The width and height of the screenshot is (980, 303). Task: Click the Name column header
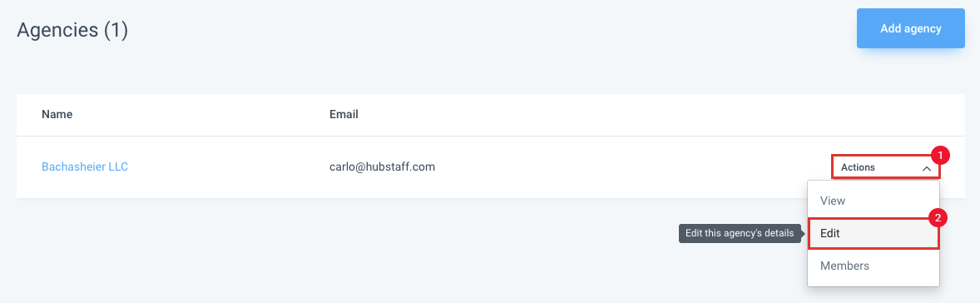pyautogui.click(x=57, y=114)
